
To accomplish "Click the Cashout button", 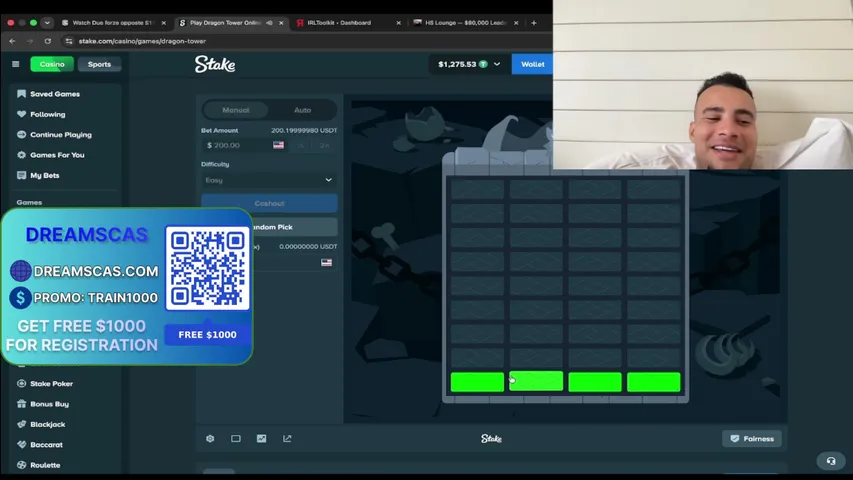I will point(269,204).
